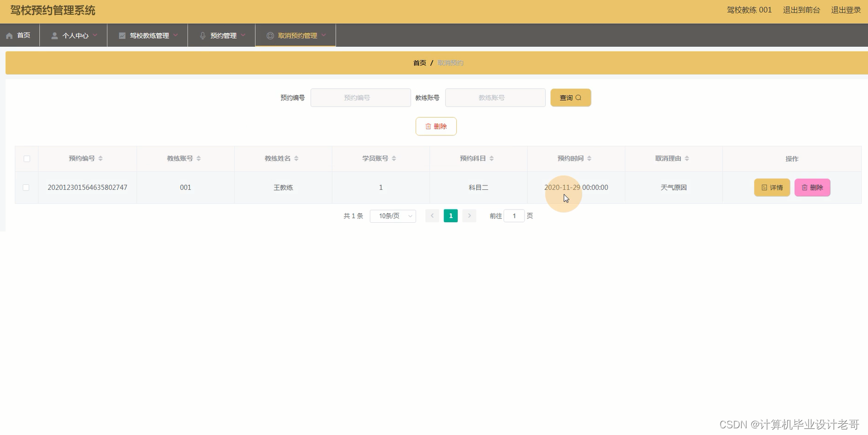Click the trash icon on the top 删除 button
This screenshot has width=868, height=435.
tap(428, 126)
